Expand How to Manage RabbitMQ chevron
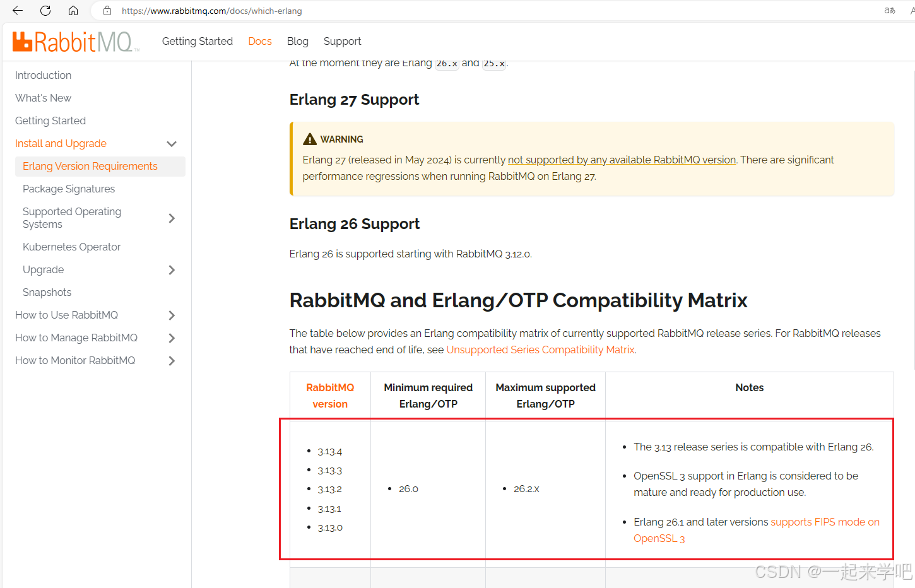The height and width of the screenshot is (588, 915). [x=172, y=338]
